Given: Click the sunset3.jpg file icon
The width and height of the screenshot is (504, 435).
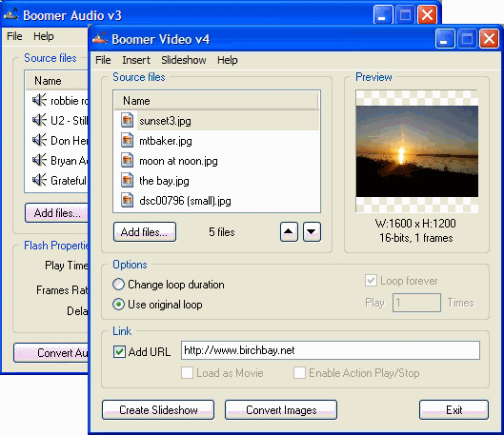Looking at the screenshot, I should click(127, 120).
